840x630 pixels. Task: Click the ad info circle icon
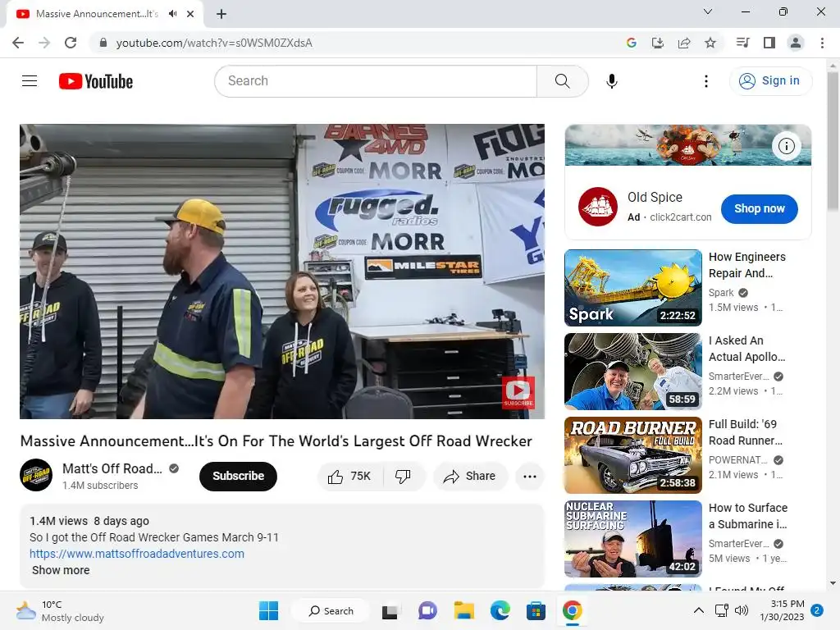coord(786,146)
